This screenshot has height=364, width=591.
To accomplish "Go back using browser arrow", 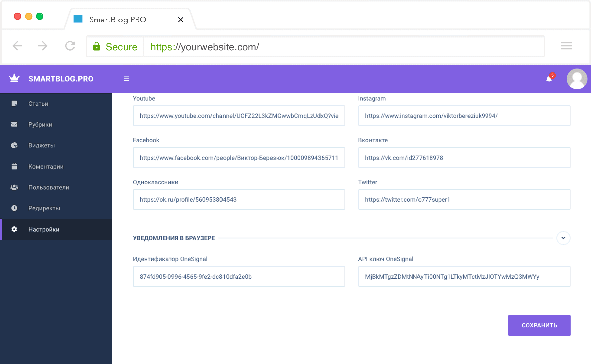I will (x=17, y=46).
